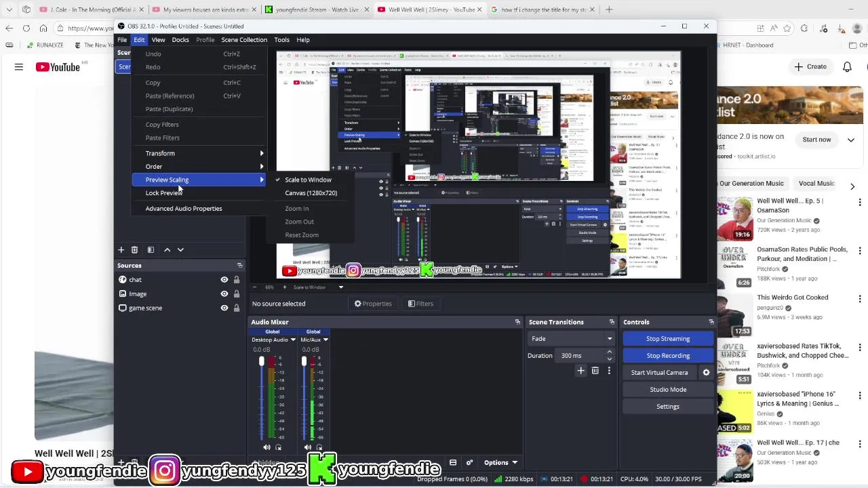Screen dimensions: 868x488
Task: Lock the chat source
Action: point(237,280)
